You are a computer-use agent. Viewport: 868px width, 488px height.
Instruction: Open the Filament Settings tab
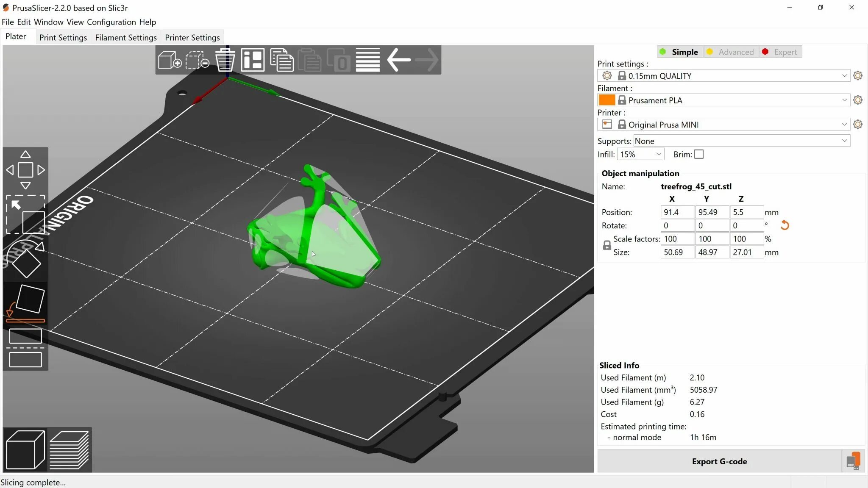tap(125, 38)
